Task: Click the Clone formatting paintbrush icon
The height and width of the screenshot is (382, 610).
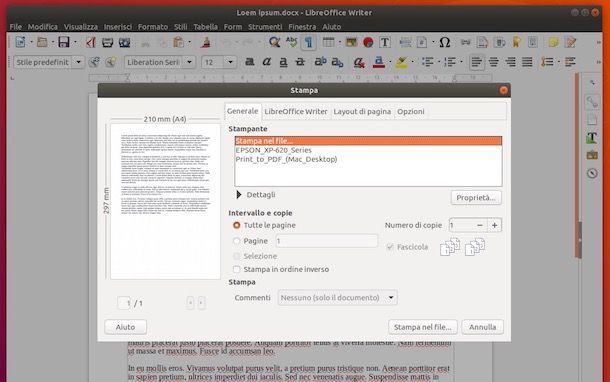Action: 206,42
